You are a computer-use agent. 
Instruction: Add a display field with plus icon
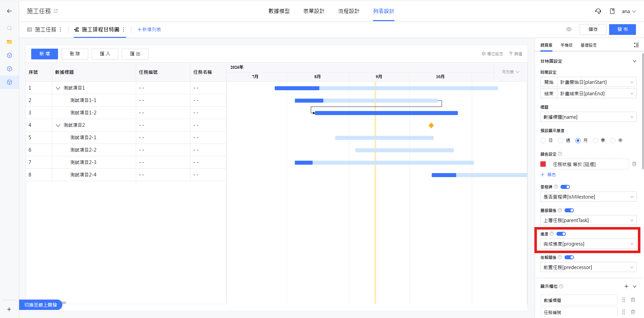tap(626, 286)
